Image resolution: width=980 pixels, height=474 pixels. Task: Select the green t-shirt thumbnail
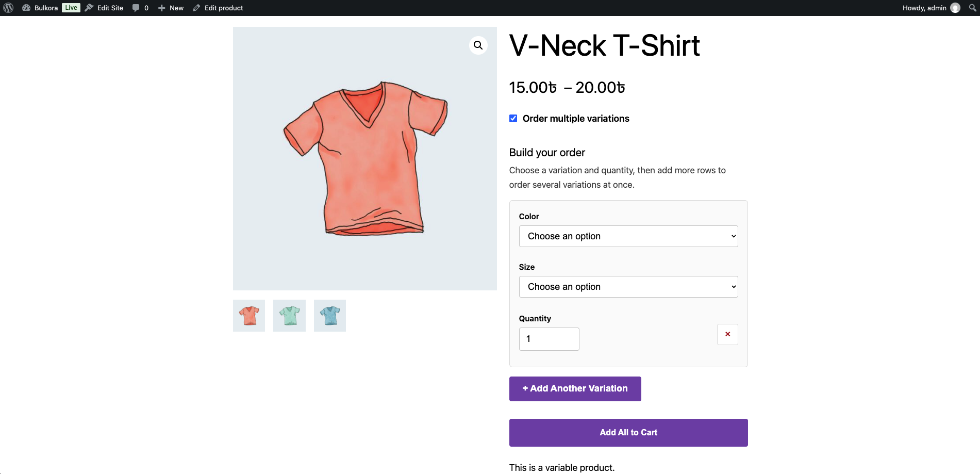(x=289, y=316)
